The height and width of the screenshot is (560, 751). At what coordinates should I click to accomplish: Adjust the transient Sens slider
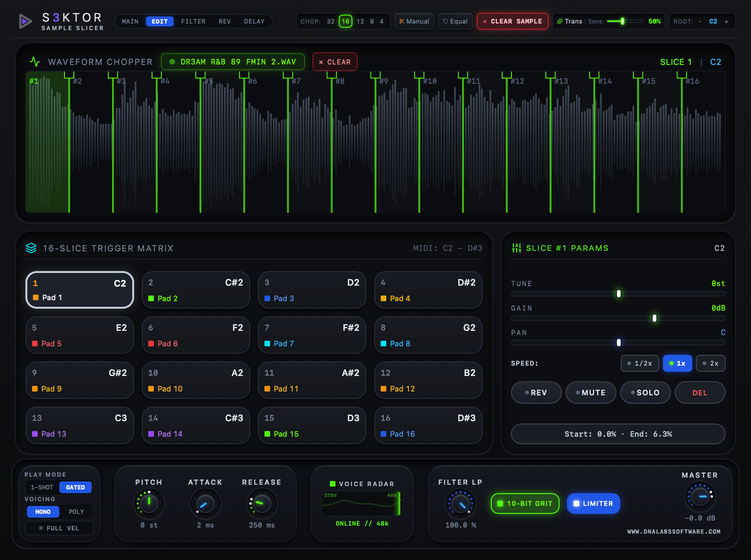point(625,21)
